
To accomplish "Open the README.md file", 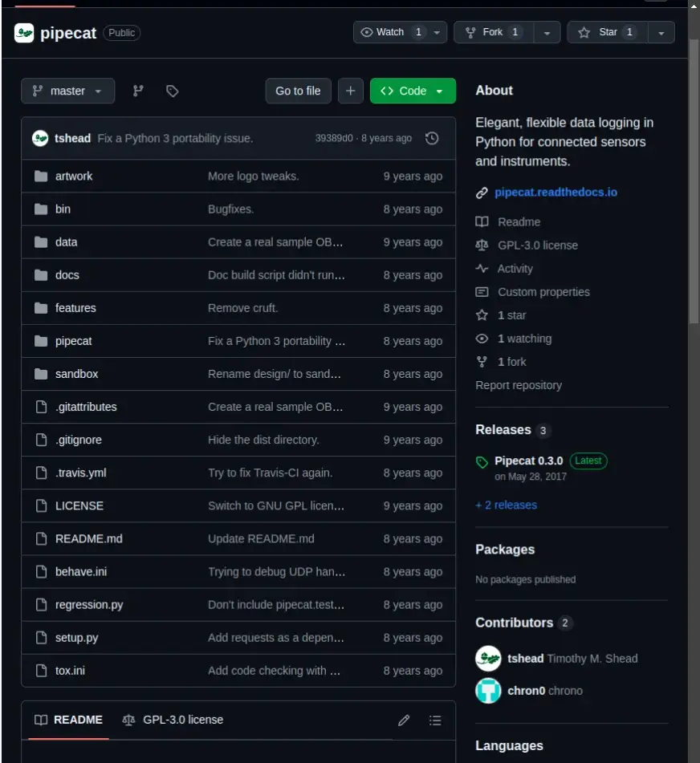I will coord(88,538).
